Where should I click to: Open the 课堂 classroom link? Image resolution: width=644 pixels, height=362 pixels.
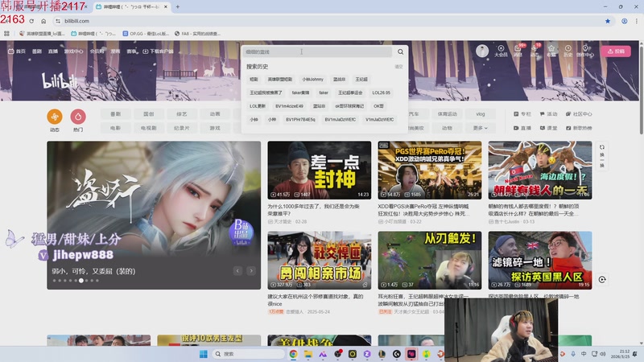(x=549, y=128)
